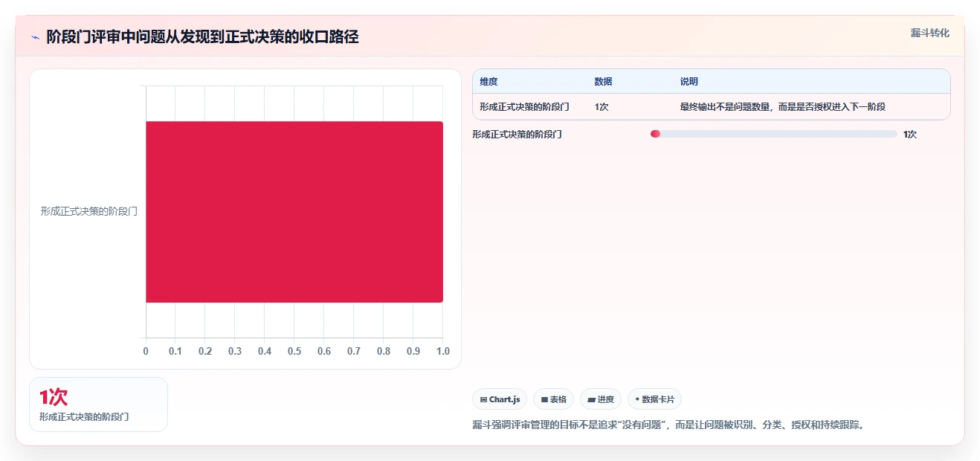Click the 漏斗转化 tag label
980x461 pixels.
930,33
